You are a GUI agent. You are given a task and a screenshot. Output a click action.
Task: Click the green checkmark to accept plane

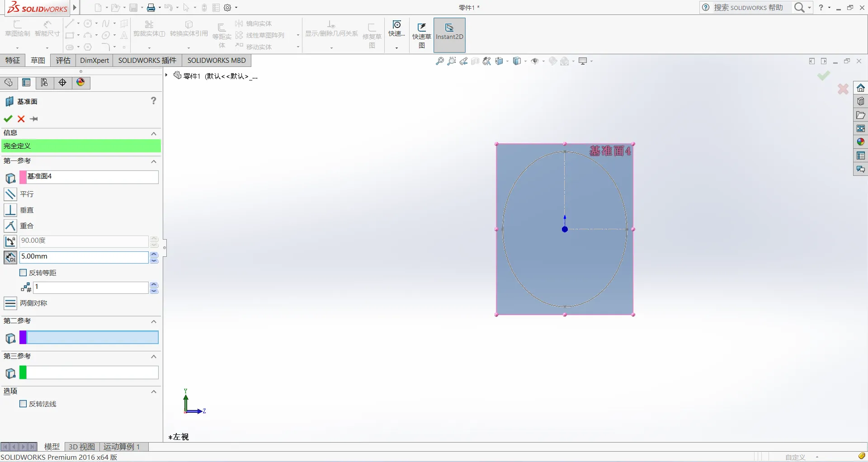8,119
